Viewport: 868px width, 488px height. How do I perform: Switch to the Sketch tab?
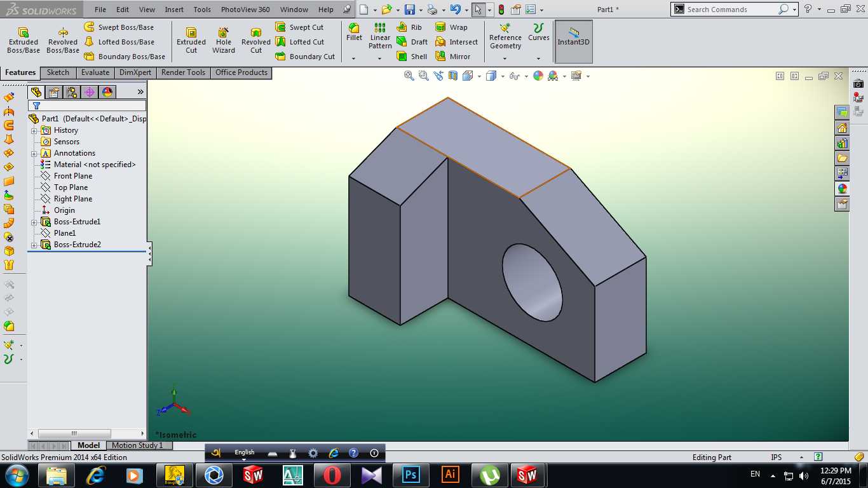pos(58,72)
